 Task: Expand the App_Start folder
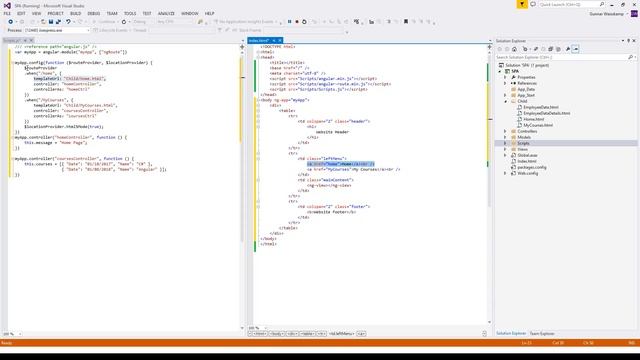point(505,95)
